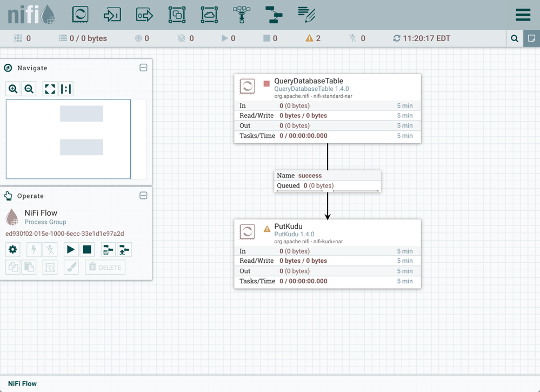Start the flow with the play button
The image size is (540, 392).
point(70,250)
